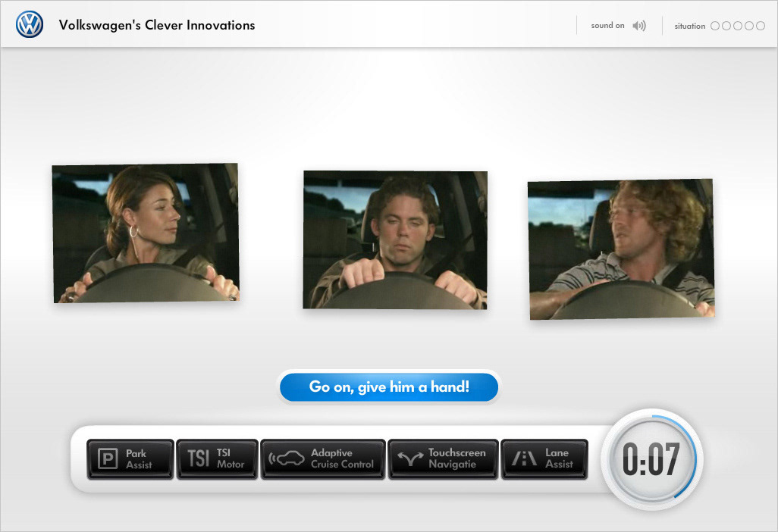
Task: Select the first situation indicator circle
Action: (715, 26)
